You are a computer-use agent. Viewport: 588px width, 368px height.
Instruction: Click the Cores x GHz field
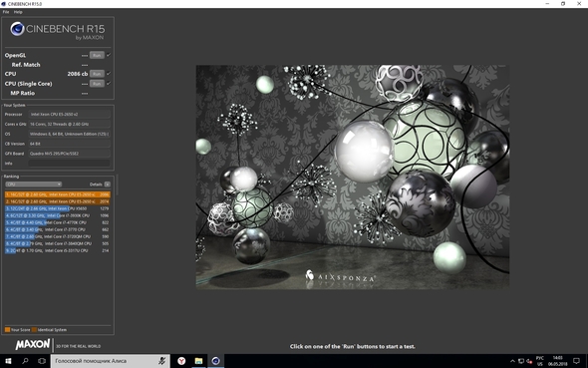point(70,124)
